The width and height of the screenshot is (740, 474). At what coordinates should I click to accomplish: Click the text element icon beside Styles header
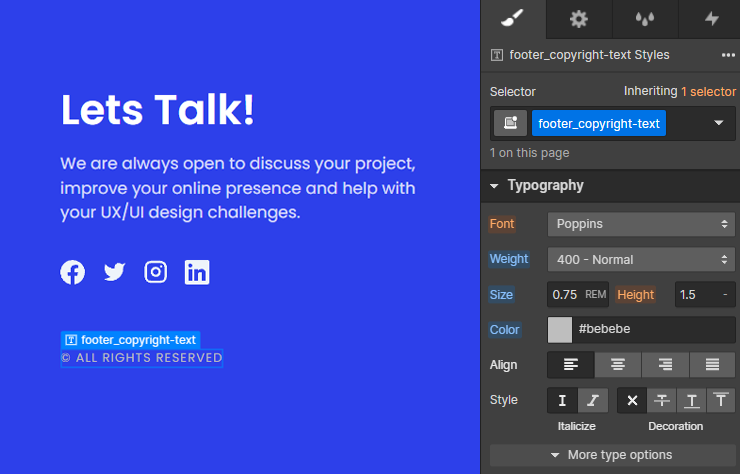click(x=496, y=55)
